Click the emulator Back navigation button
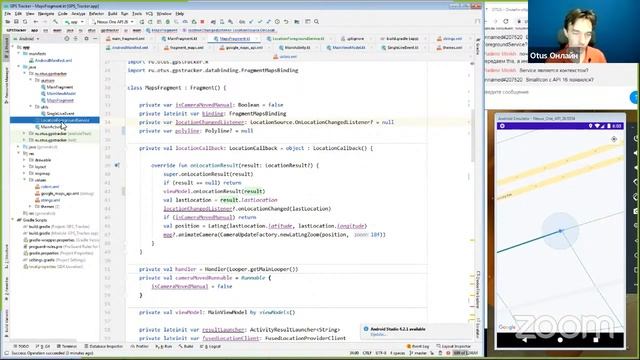Viewport: 640px width, 360px height. 524,340
